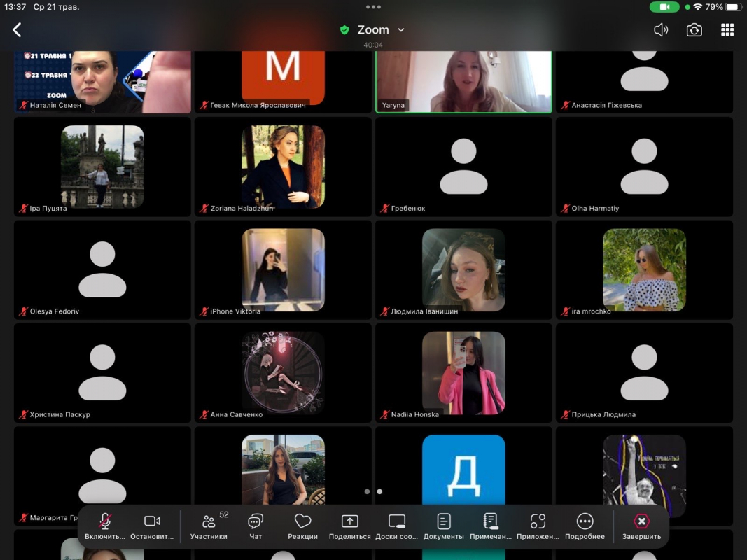Viewport: 747px width, 560px height.
Task: Open Reactions (Реакции) heart icon
Action: (x=302, y=526)
